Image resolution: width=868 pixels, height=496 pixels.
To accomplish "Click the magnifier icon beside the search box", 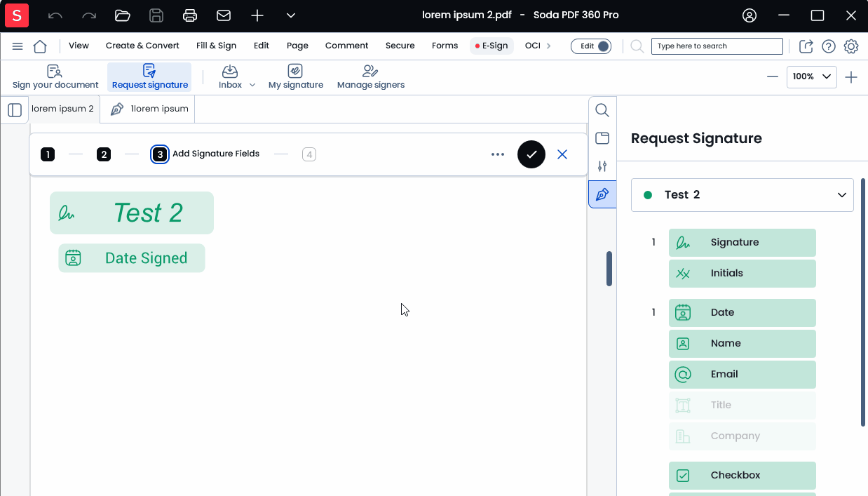I will (637, 46).
